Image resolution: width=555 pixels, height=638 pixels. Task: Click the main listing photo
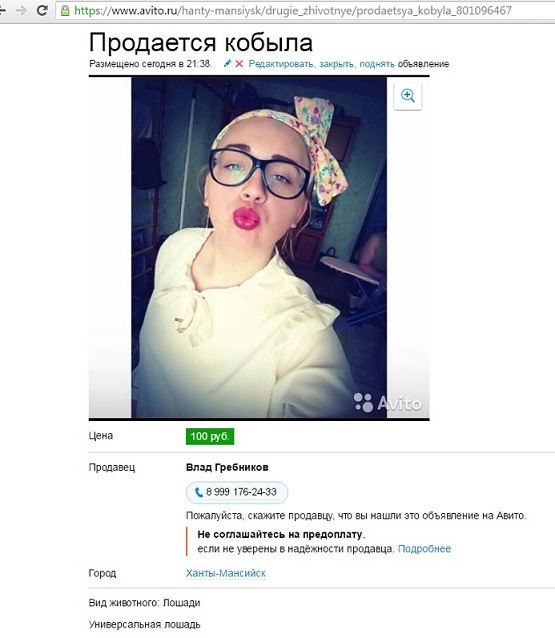coord(259,247)
